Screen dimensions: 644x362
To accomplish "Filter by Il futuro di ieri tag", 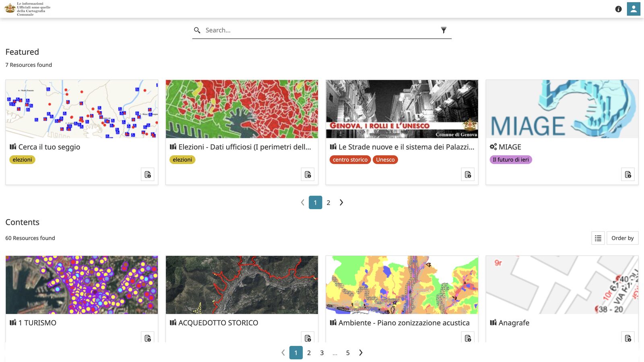I will coord(511,160).
